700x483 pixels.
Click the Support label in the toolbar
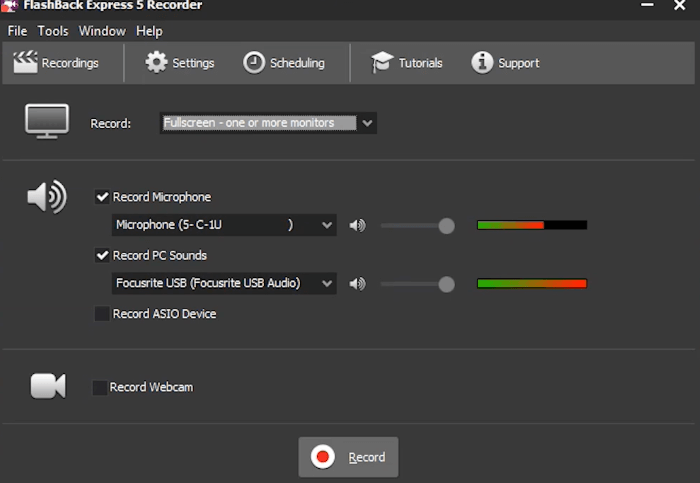click(519, 63)
